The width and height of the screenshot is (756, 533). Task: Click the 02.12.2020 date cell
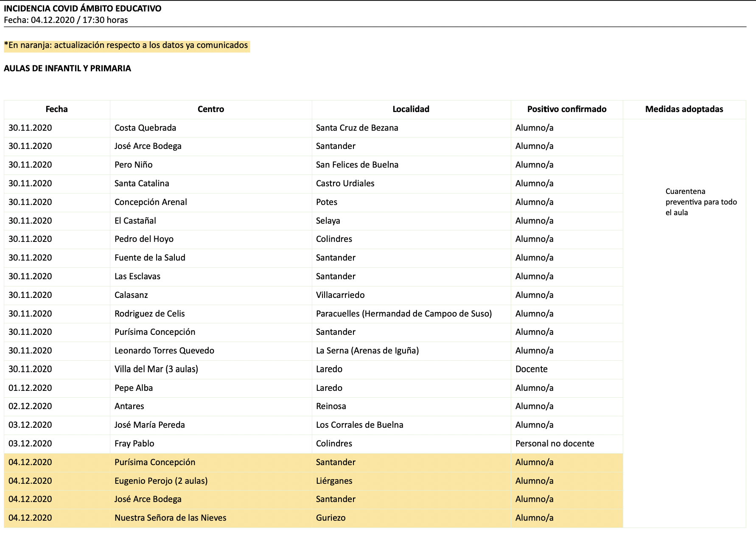(x=30, y=406)
